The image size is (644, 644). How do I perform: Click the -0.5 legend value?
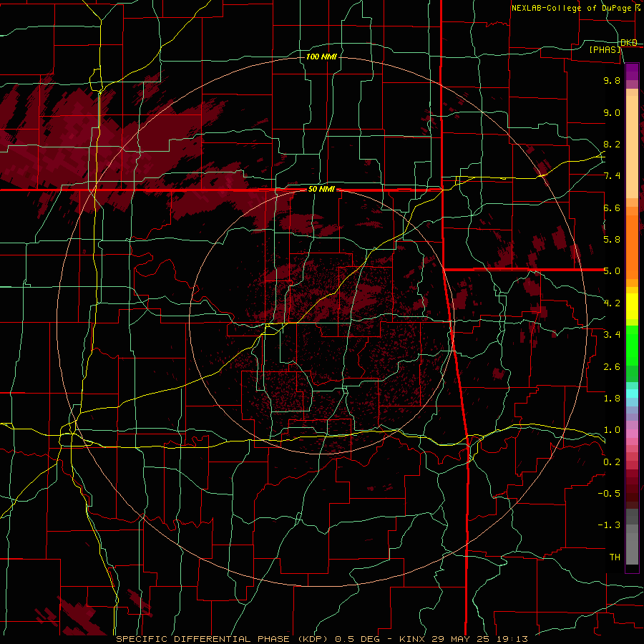(609, 494)
